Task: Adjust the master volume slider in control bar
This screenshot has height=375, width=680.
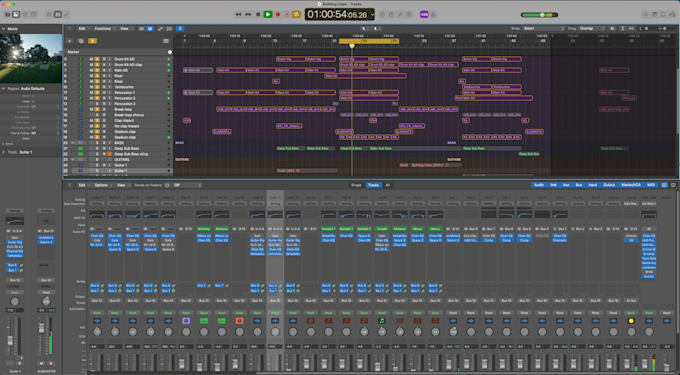Action: point(539,15)
